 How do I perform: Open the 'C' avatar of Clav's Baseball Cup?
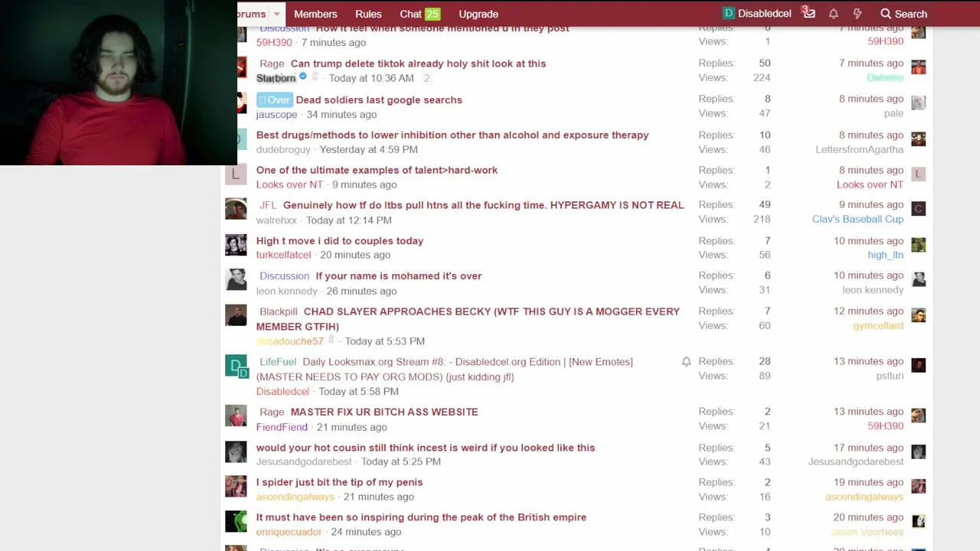[919, 208]
